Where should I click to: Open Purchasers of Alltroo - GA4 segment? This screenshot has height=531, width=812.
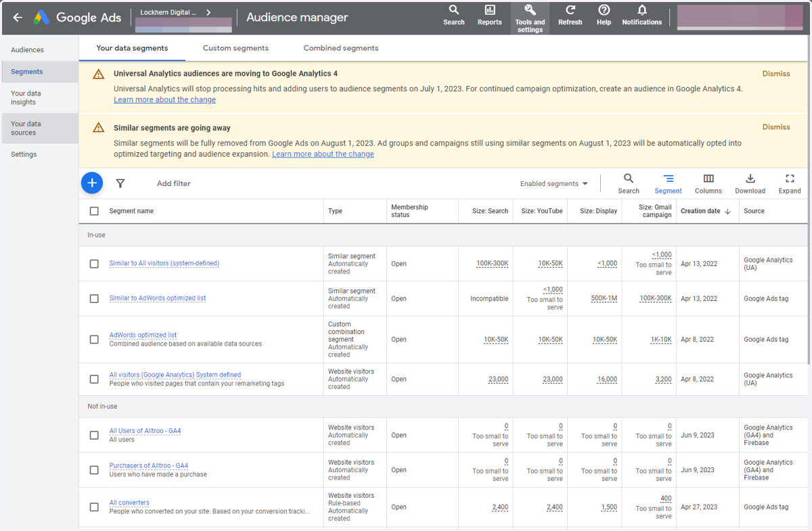[149, 465]
